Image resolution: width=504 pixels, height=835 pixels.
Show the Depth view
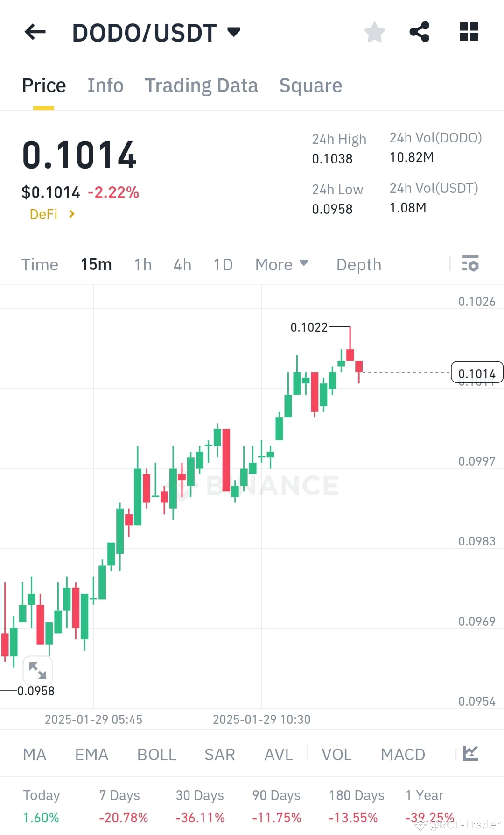[x=358, y=264]
